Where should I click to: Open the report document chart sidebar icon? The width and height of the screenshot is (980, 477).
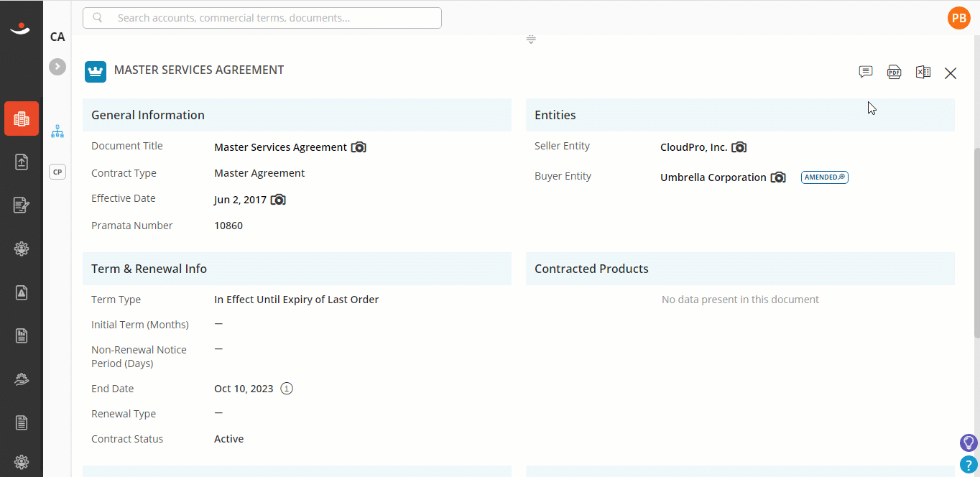coord(22,335)
